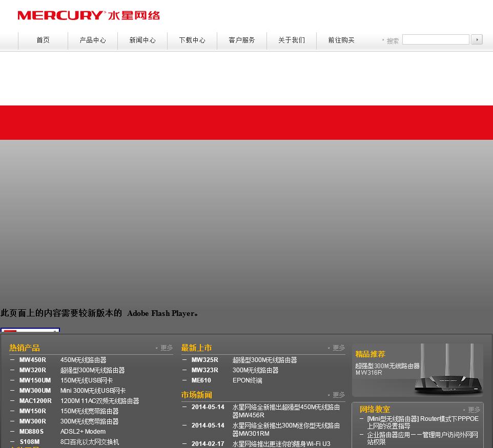The image size is (493, 448).
Task: Click 8口百兆以太网交换机 description
Action: pyautogui.click(x=90, y=442)
